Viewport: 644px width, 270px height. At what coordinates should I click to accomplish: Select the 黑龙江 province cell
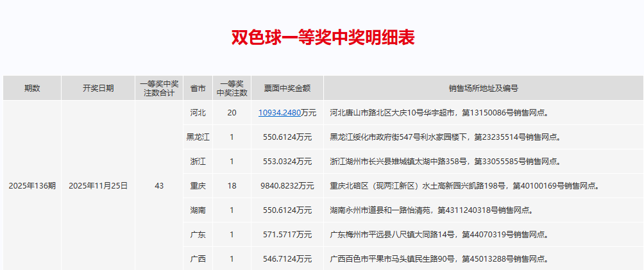[198, 137]
